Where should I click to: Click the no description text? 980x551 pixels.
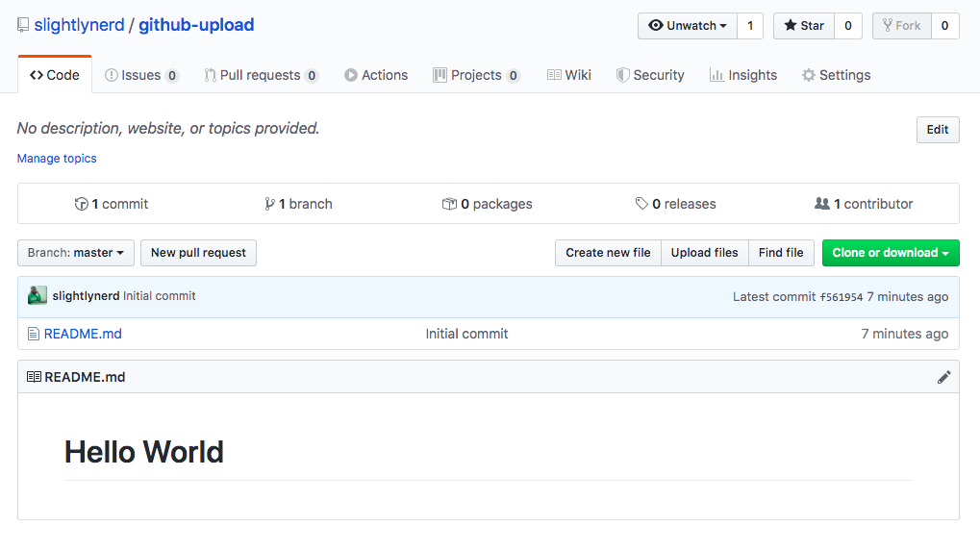coord(168,128)
